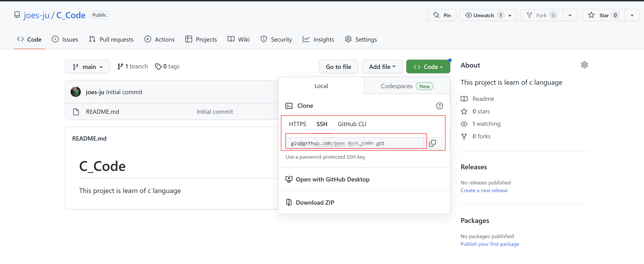Star this repository
Viewport: 644px width, 264px height.
(604, 15)
